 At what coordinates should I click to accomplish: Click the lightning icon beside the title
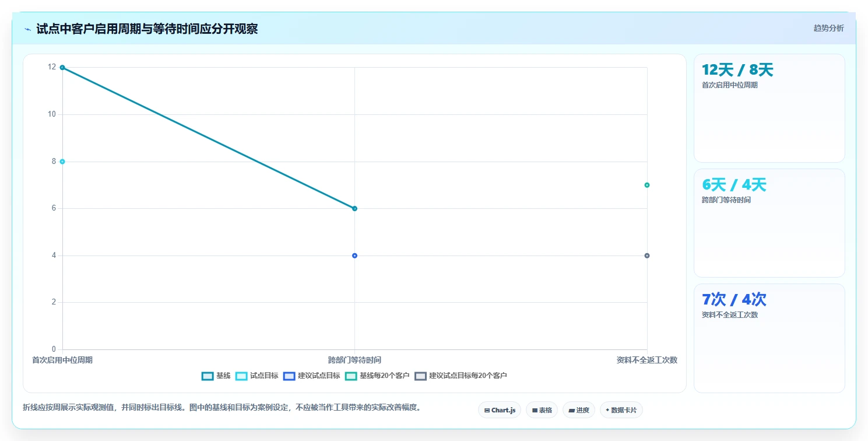click(x=27, y=29)
